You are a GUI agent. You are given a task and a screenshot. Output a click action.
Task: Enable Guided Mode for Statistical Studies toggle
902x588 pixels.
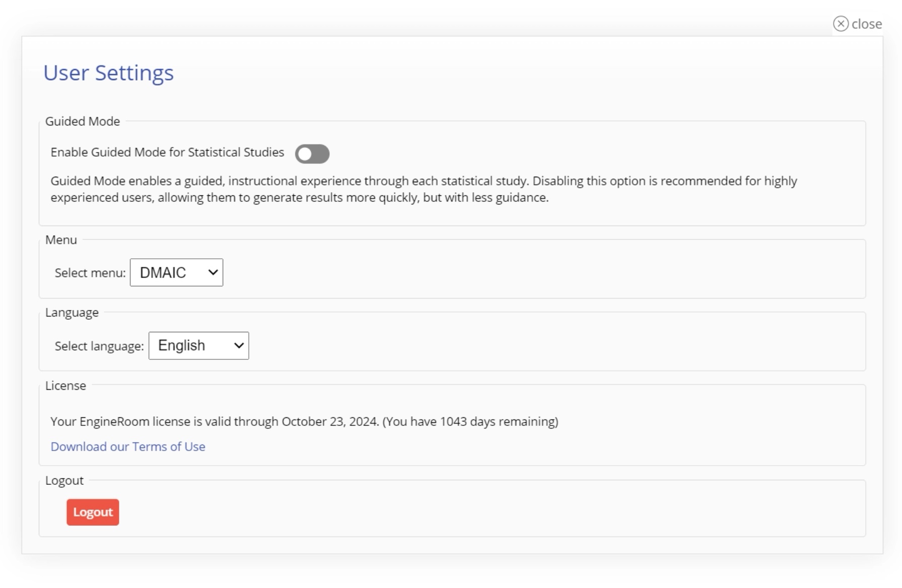coord(312,154)
